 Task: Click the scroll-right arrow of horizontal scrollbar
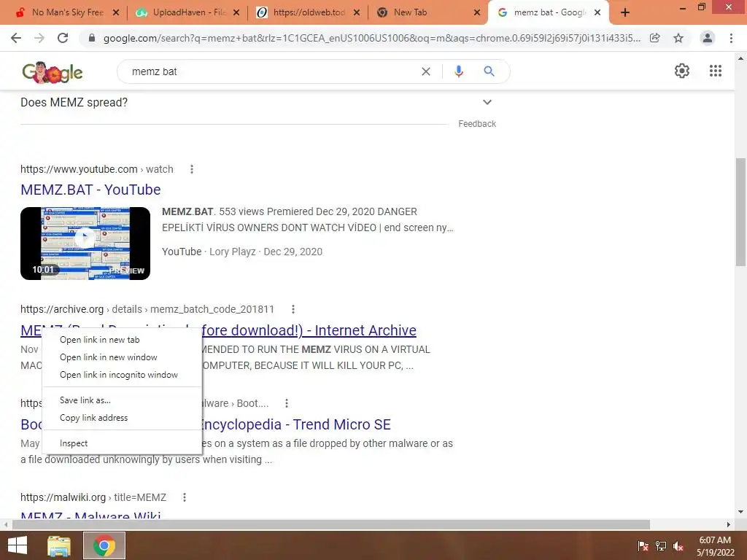(x=729, y=524)
